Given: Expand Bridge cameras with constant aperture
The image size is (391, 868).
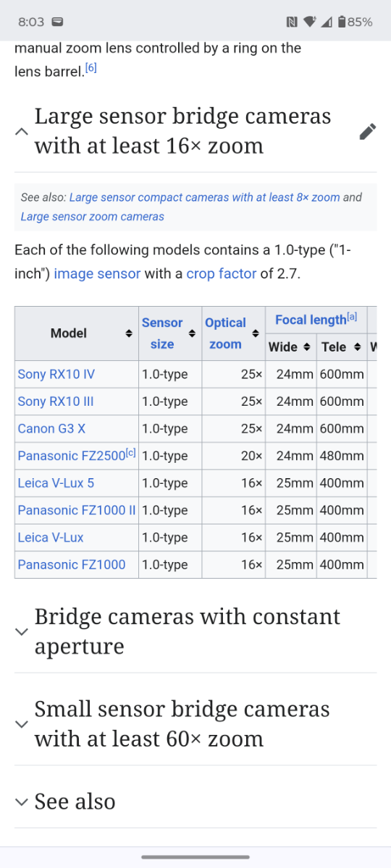Looking at the screenshot, I should pos(22,631).
